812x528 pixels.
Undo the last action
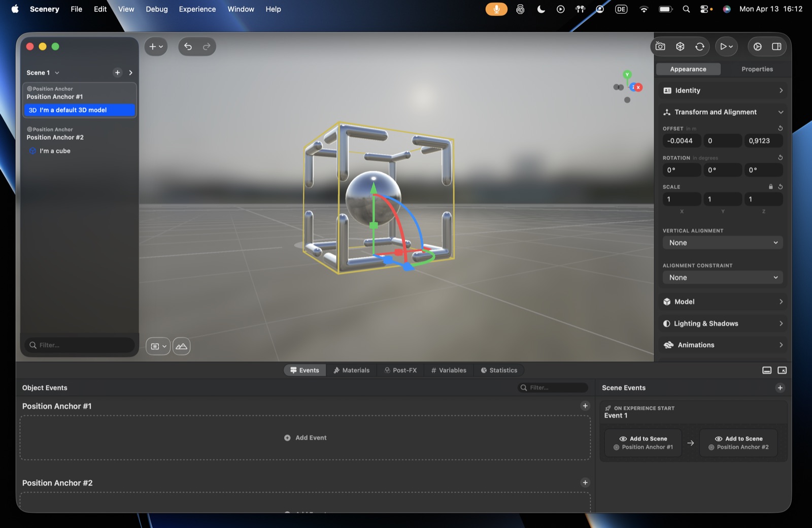point(188,47)
